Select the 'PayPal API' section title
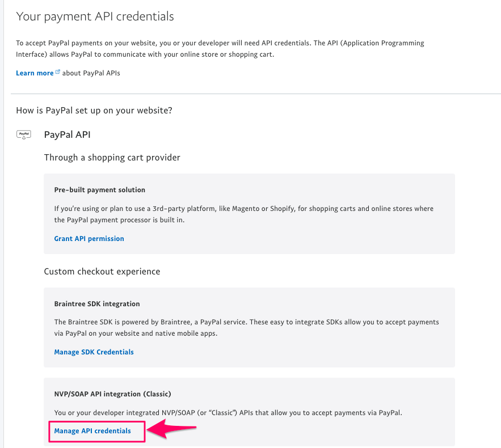 (x=67, y=134)
